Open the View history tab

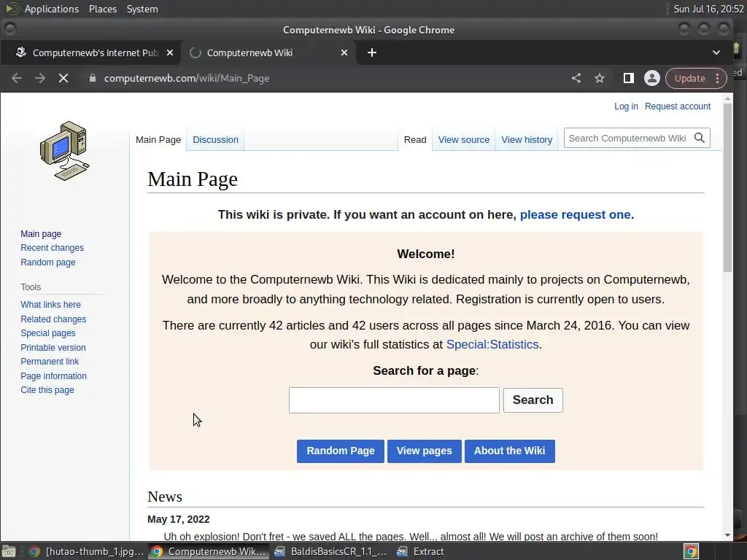pyautogui.click(x=527, y=139)
